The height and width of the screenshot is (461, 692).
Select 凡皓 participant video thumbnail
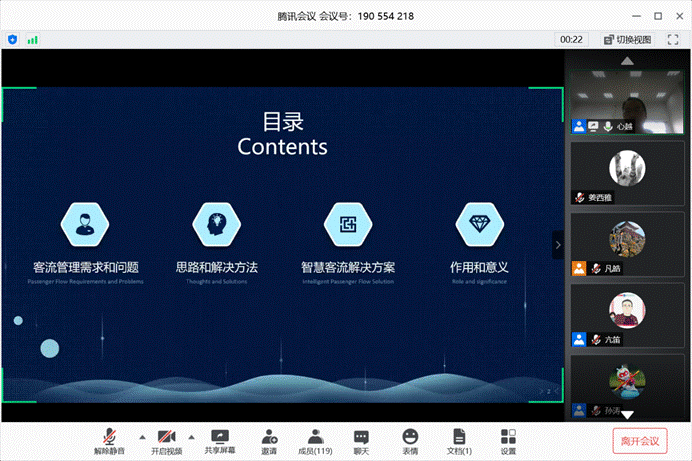627,243
